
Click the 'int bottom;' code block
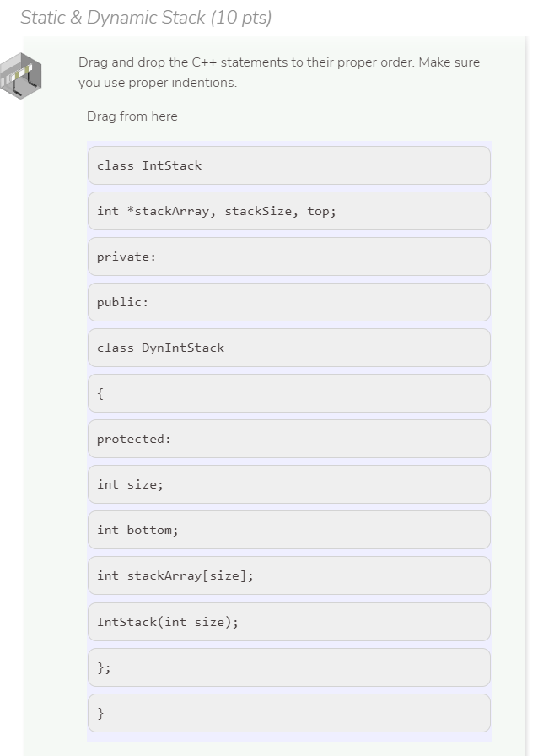coord(288,530)
